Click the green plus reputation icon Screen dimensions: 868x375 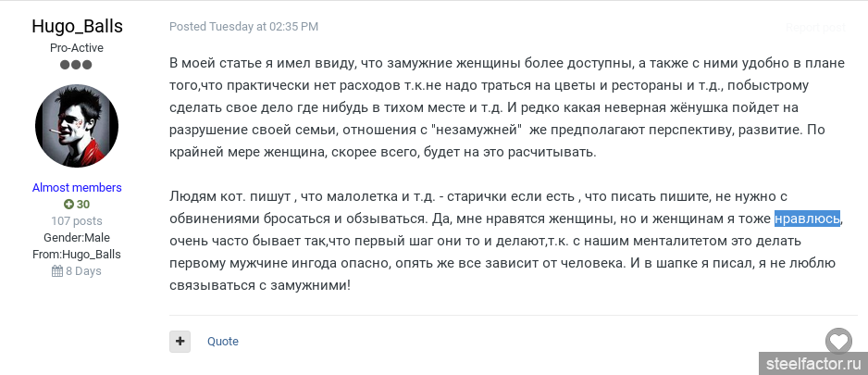click(68, 204)
